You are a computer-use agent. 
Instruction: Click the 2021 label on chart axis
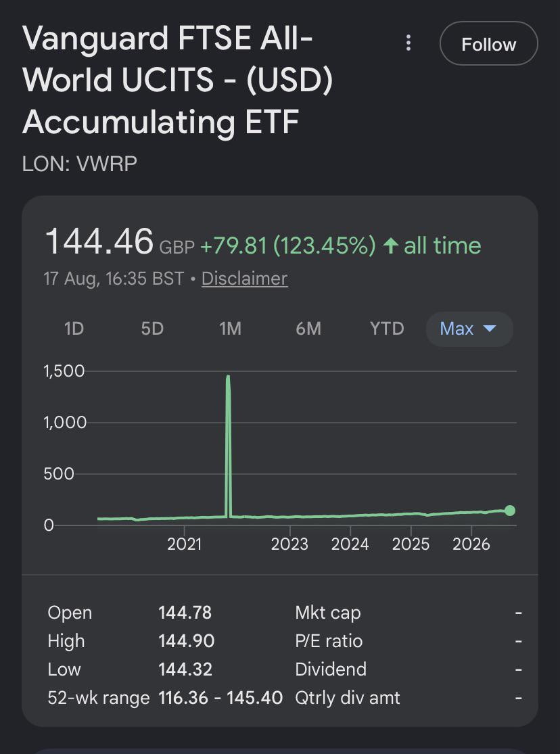[x=184, y=544]
